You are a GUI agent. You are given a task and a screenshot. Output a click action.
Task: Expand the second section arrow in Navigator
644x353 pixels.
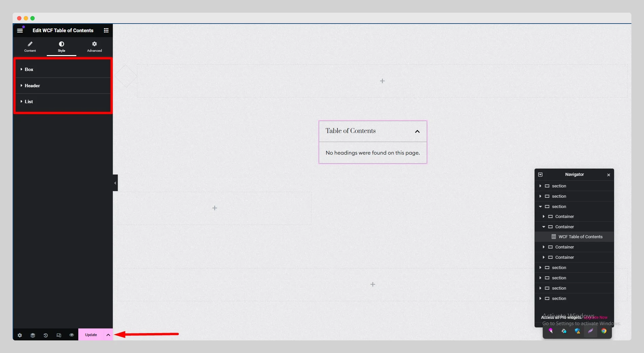tap(540, 196)
